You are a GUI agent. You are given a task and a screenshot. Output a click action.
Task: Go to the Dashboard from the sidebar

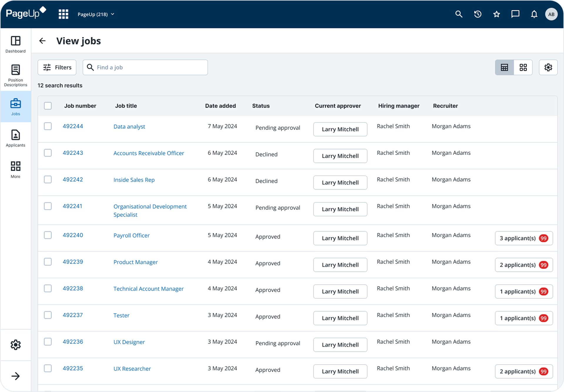(x=15, y=44)
